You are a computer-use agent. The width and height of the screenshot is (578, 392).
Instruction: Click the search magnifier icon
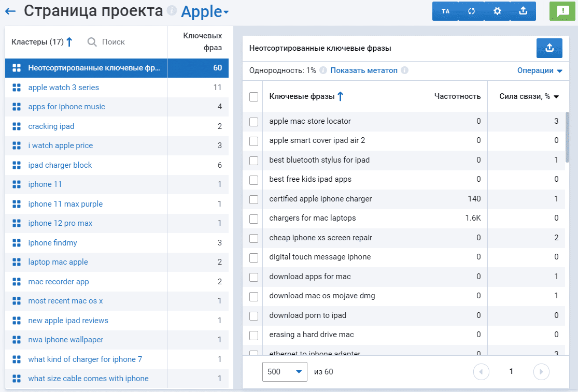[92, 42]
